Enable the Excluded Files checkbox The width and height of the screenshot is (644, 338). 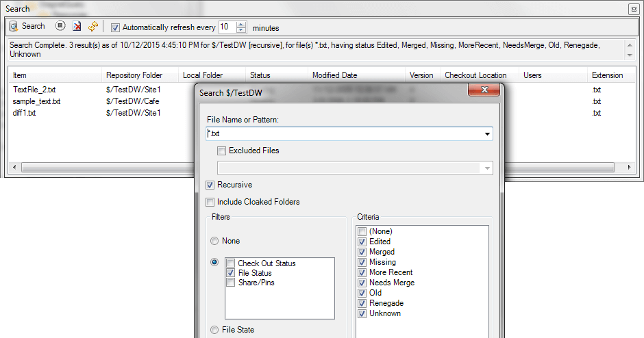point(222,151)
